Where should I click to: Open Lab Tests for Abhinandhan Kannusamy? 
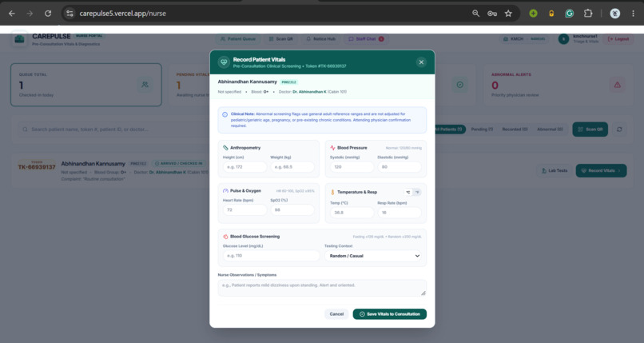point(555,170)
